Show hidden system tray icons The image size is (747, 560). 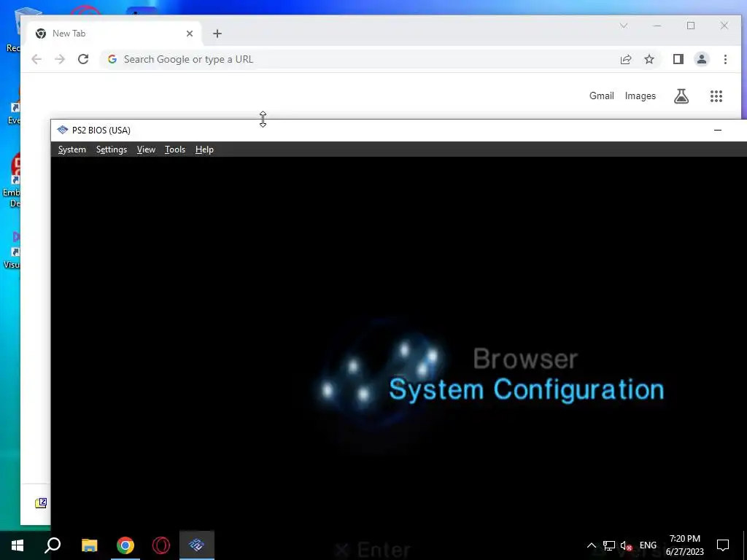591,545
